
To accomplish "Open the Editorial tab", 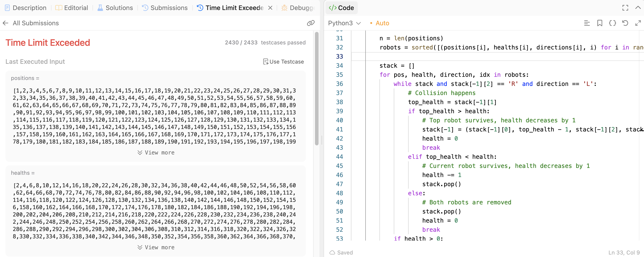I will 72,8.
